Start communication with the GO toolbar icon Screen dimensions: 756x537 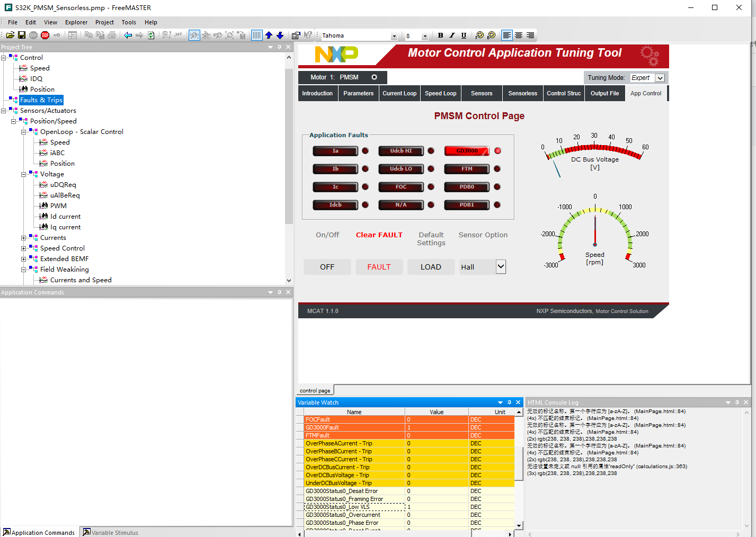32,35
